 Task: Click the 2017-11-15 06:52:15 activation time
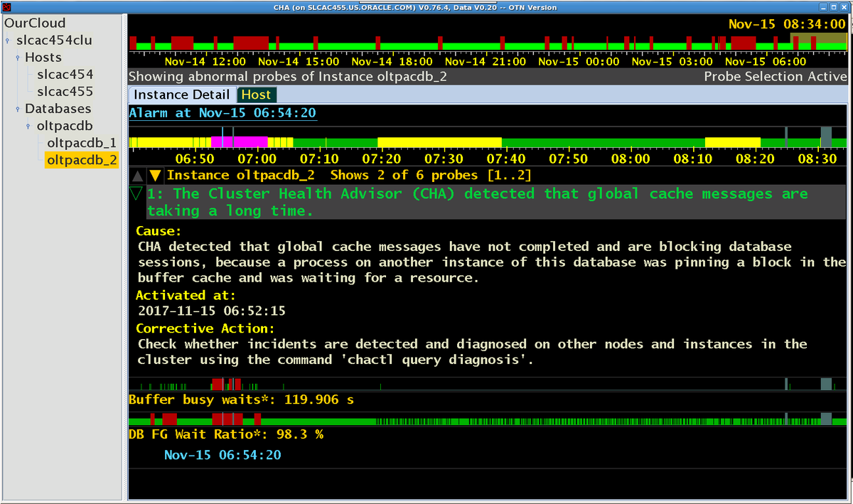pos(212,311)
